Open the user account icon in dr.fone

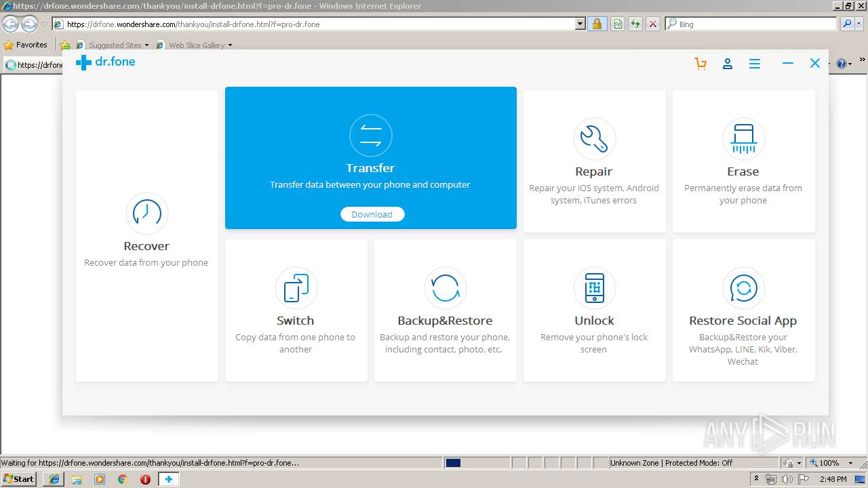tap(728, 63)
